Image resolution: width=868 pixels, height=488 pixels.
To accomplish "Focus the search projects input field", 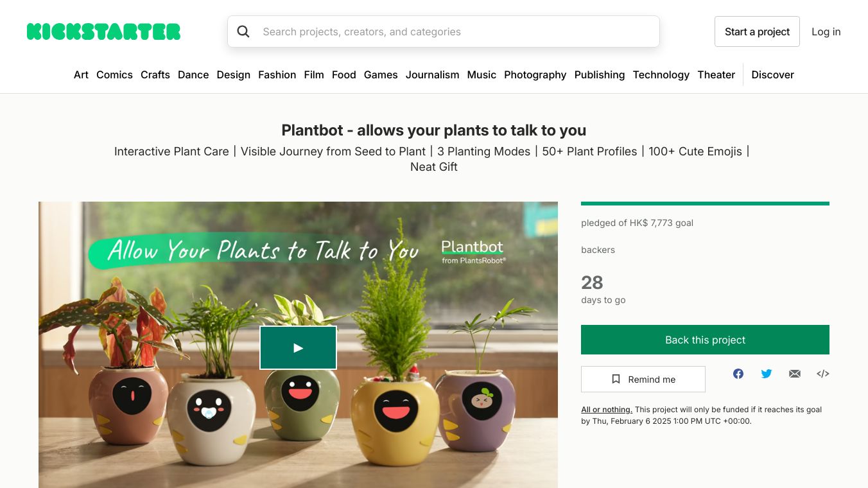I will click(444, 31).
